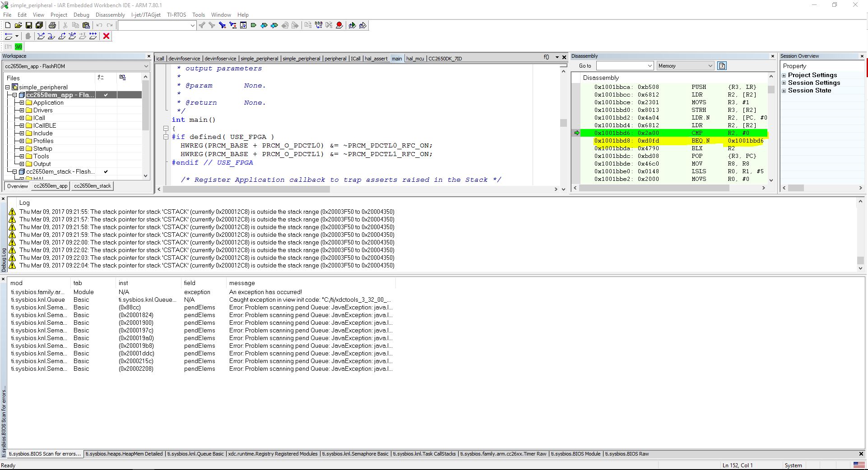Click the Save All toolbar icon
This screenshot has width=868, height=470.
[x=39, y=25]
